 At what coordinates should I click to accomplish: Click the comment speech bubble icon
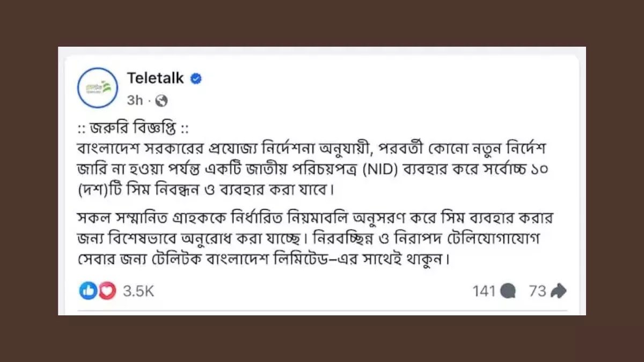pos(509,291)
